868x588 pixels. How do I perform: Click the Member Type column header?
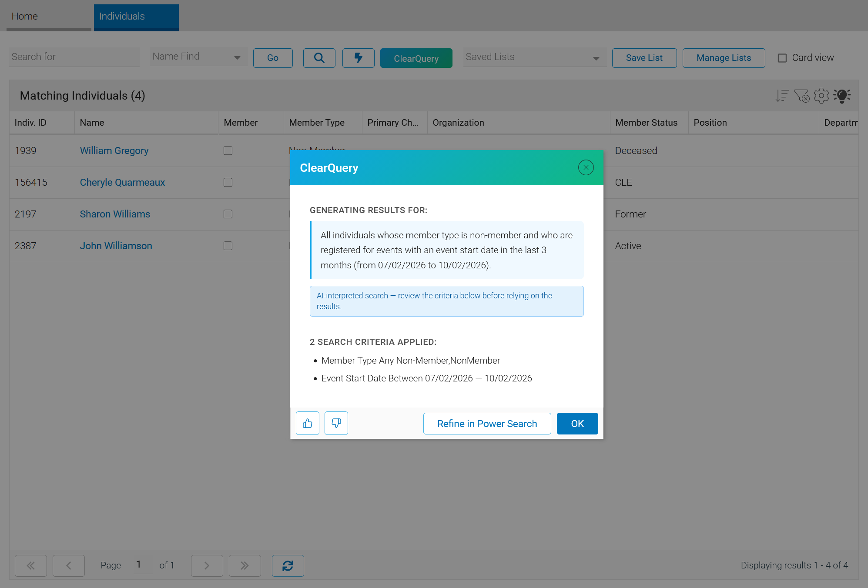pyautogui.click(x=323, y=123)
